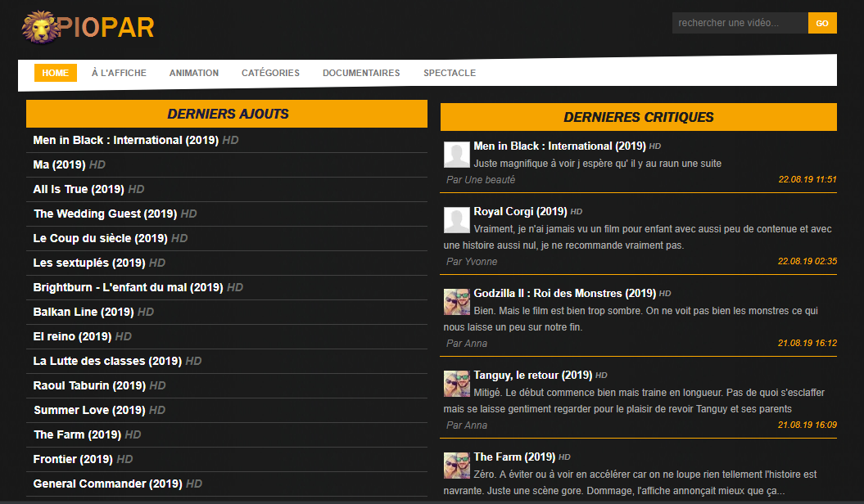Open 'Brightburn - L'enfant du mal (2019)'

128,287
